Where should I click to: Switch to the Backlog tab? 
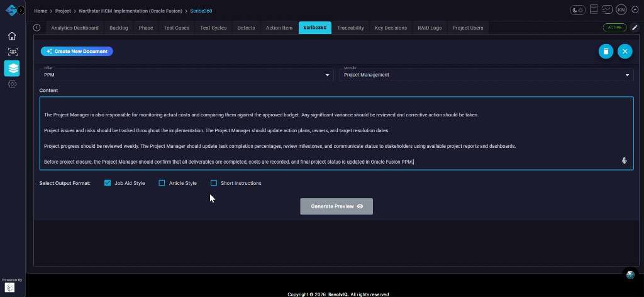coord(119,28)
